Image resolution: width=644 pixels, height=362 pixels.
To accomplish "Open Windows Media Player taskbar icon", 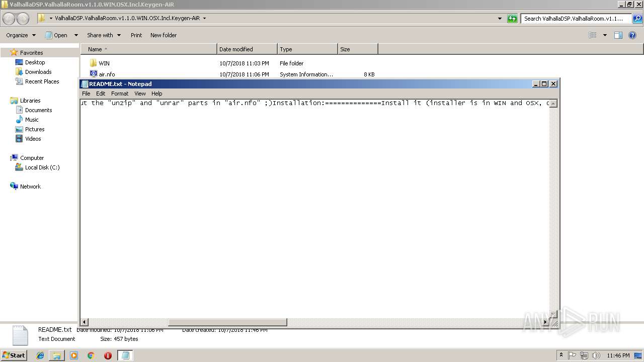I will (x=74, y=355).
